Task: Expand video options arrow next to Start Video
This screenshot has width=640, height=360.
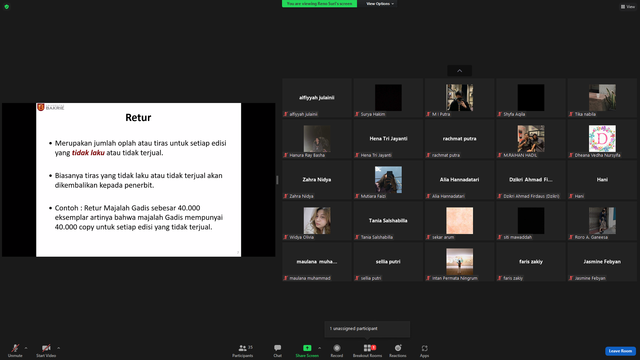Action: 58,348
